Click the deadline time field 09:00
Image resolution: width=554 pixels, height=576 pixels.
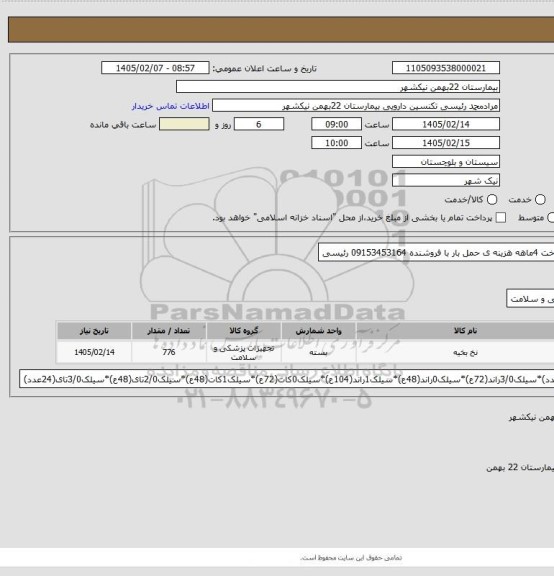(337, 124)
